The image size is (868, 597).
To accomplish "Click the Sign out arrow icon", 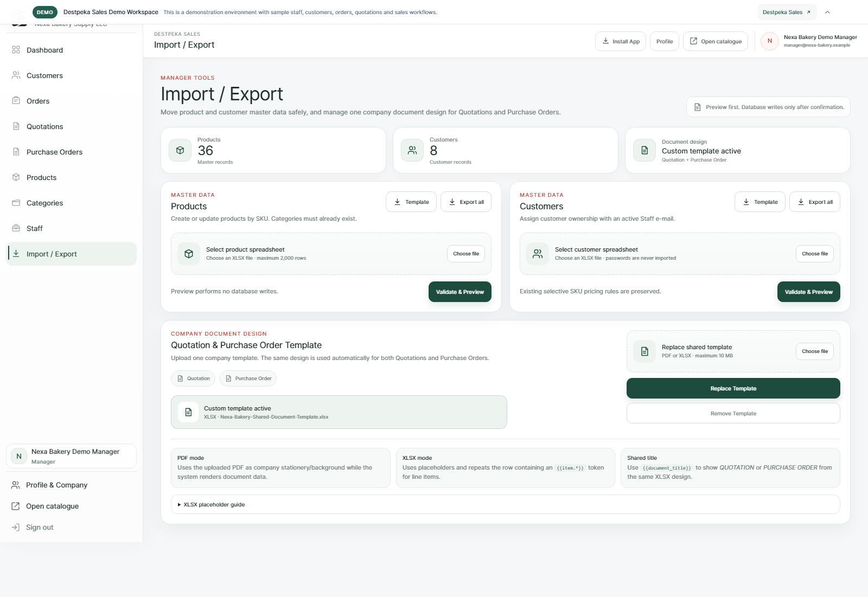I will click(x=16, y=527).
